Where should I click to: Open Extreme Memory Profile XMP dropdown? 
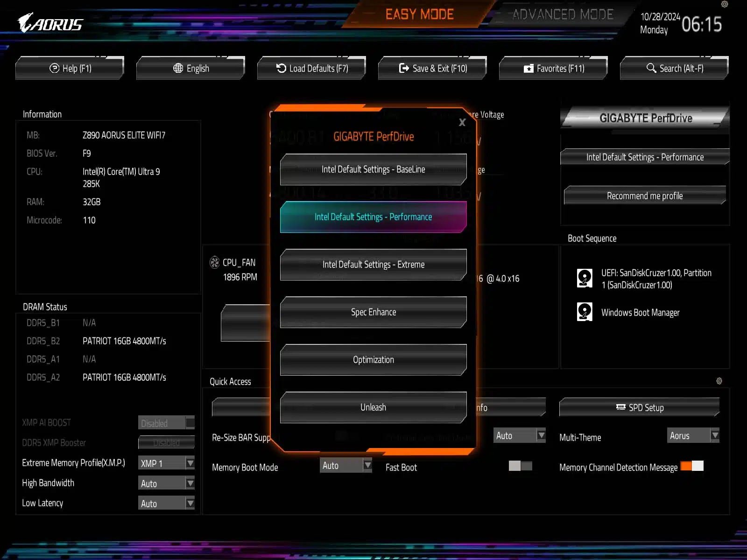(x=166, y=463)
